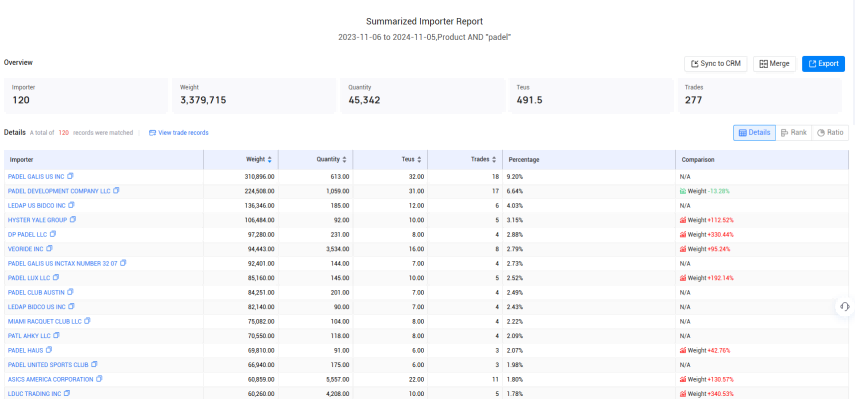
Task: Open DP PADEL LLC importer link
Action: click(27, 234)
